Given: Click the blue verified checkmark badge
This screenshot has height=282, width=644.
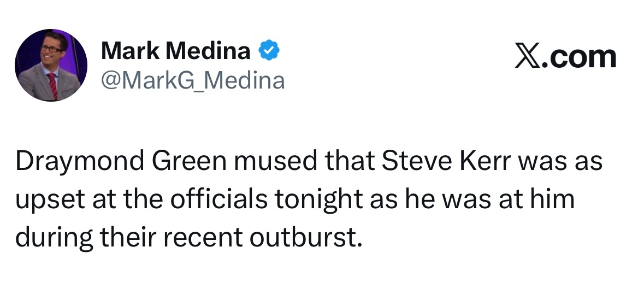Looking at the screenshot, I should point(269,50).
